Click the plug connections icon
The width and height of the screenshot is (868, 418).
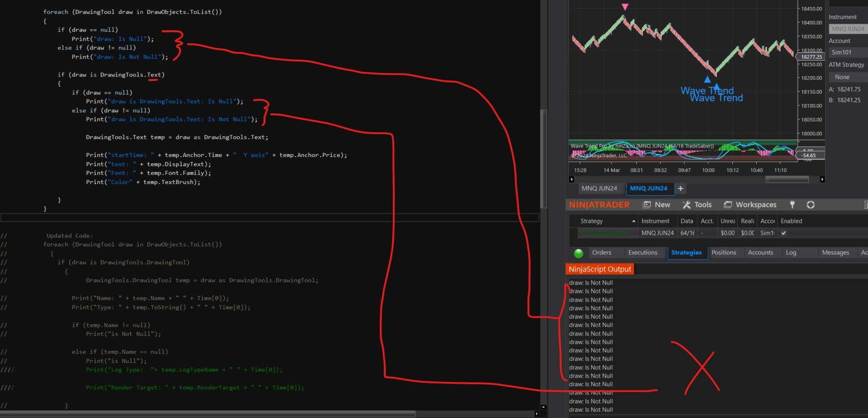pos(792,205)
